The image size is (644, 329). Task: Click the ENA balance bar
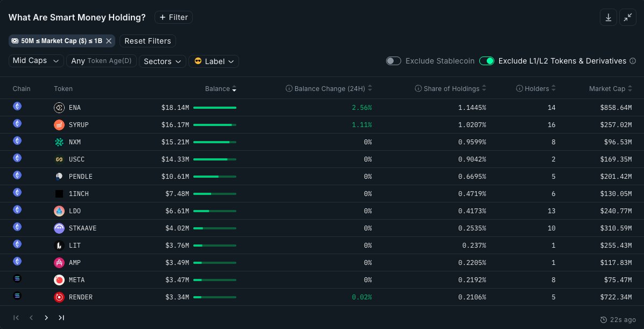214,108
